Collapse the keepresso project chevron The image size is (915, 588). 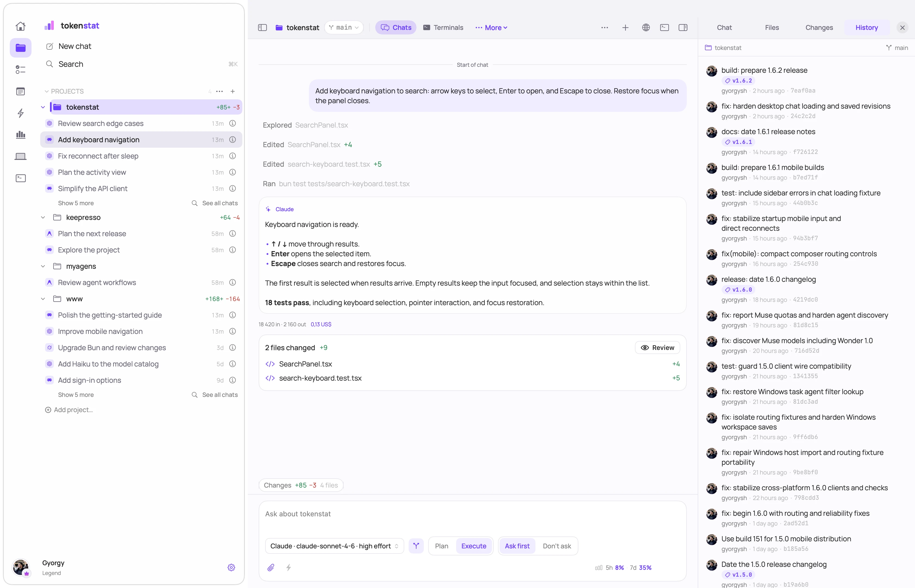click(43, 218)
